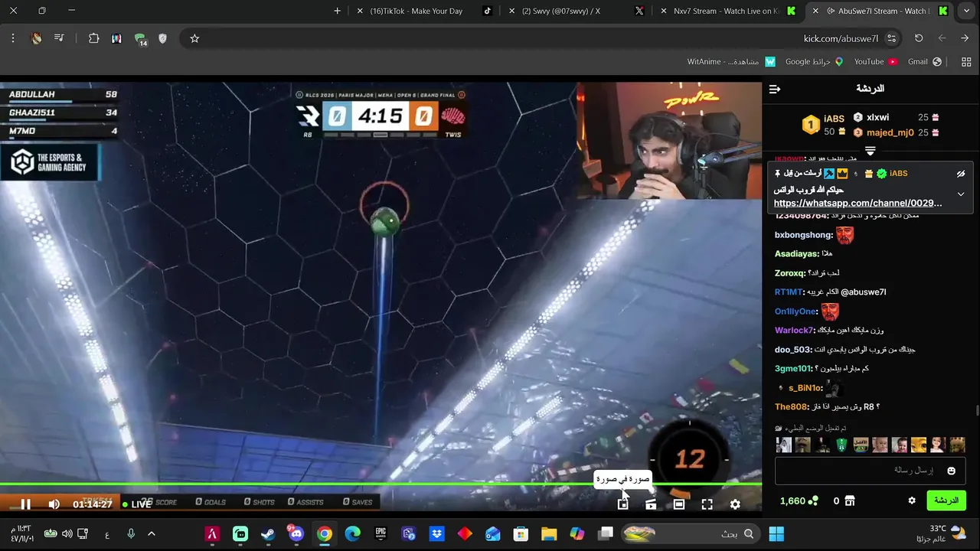Open the bookmarks apps grid icon

pyautogui.click(x=965, y=61)
